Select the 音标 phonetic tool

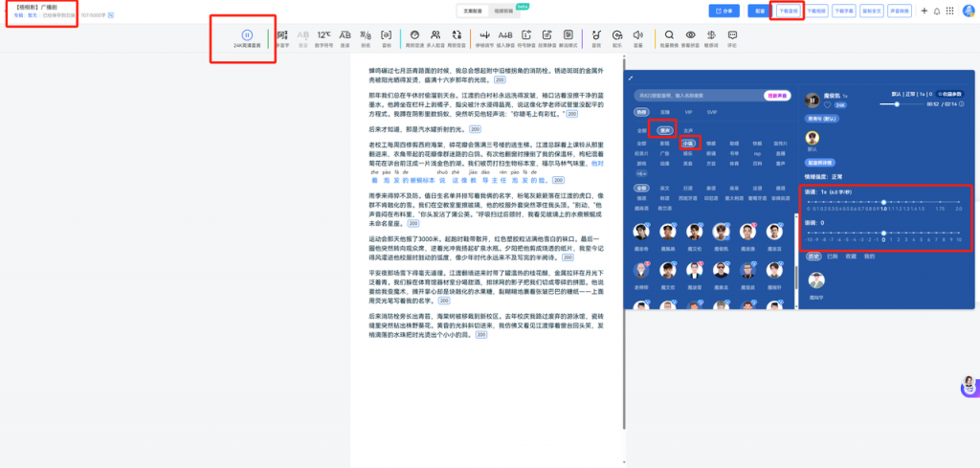(387, 38)
